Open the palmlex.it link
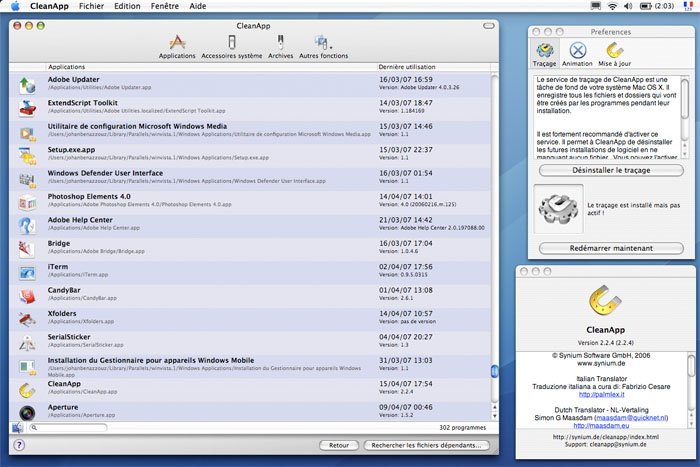 tap(601, 394)
